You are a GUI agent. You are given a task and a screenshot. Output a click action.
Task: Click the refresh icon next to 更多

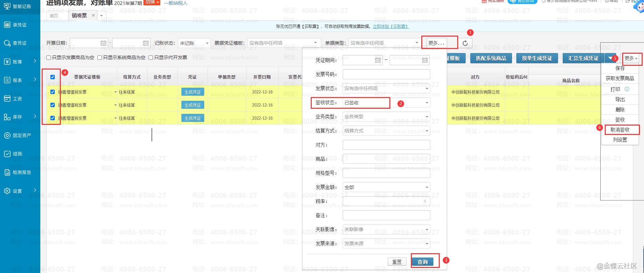[x=465, y=43]
